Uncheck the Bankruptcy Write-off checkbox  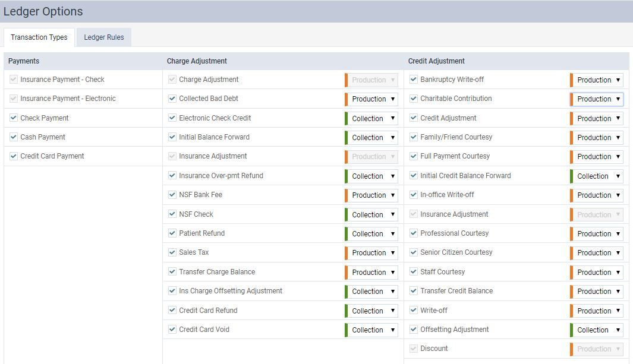pos(414,80)
